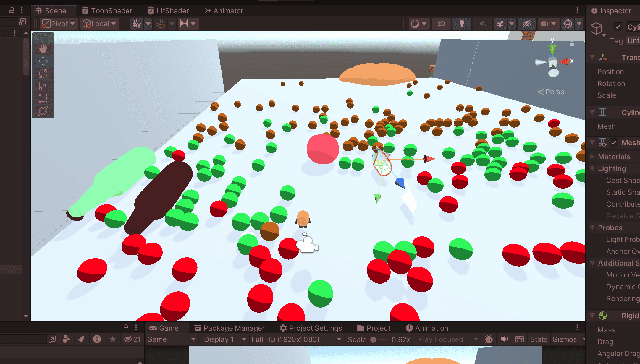Select the Move tool
The height and width of the screenshot is (364, 640).
[x=43, y=61]
